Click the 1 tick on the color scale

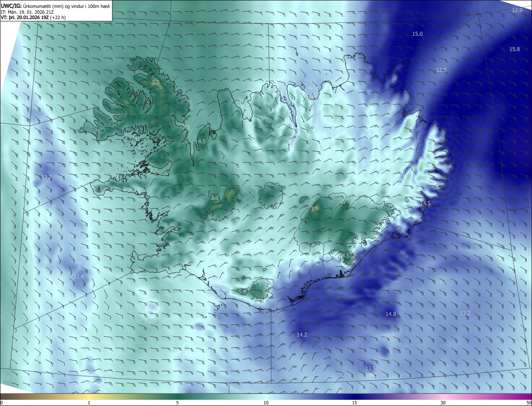[89, 403]
